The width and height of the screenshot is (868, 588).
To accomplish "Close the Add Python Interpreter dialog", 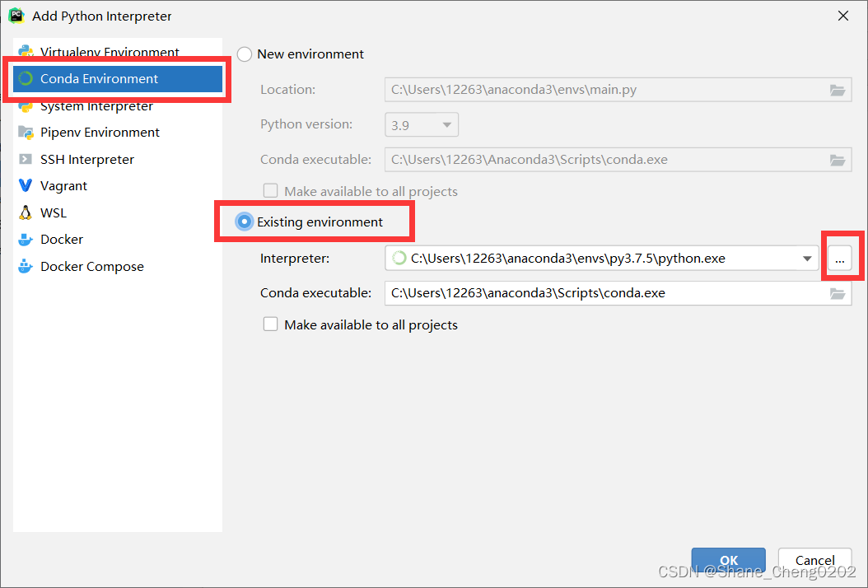I will pyautogui.click(x=843, y=16).
